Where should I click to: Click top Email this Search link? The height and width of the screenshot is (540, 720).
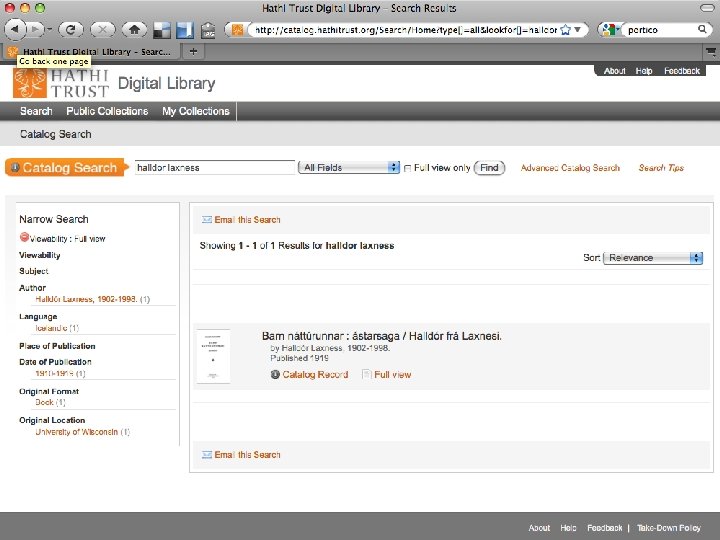click(x=247, y=219)
